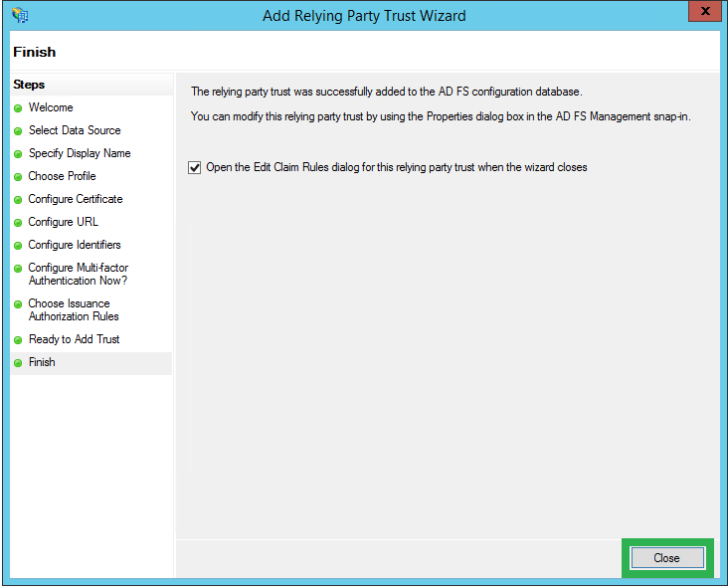Click the green dot beside Specify Display Name

point(18,154)
